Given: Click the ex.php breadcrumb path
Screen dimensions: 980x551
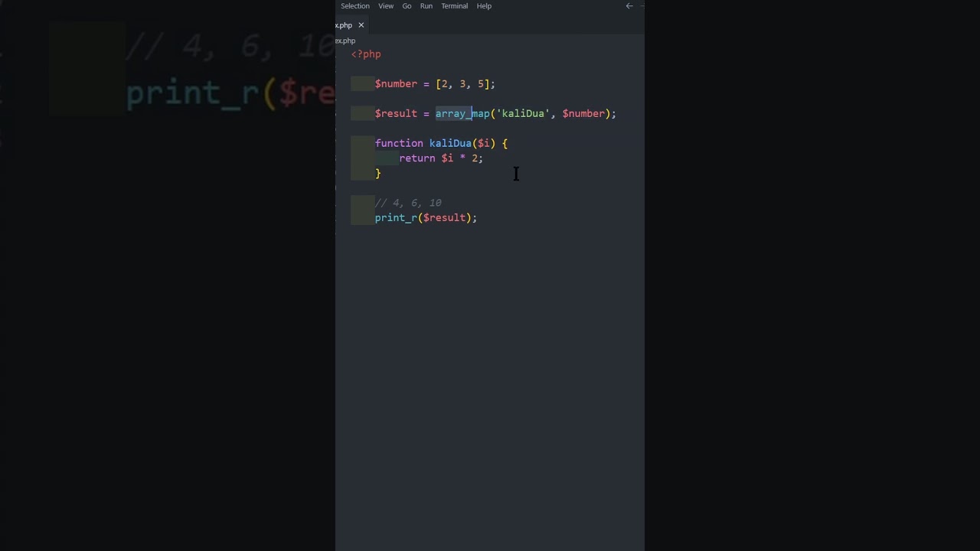Looking at the screenshot, I should click(345, 41).
